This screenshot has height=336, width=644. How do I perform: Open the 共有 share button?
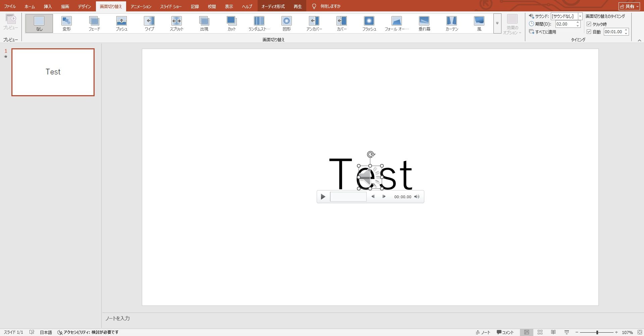pyautogui.click(x=629, y=6)
